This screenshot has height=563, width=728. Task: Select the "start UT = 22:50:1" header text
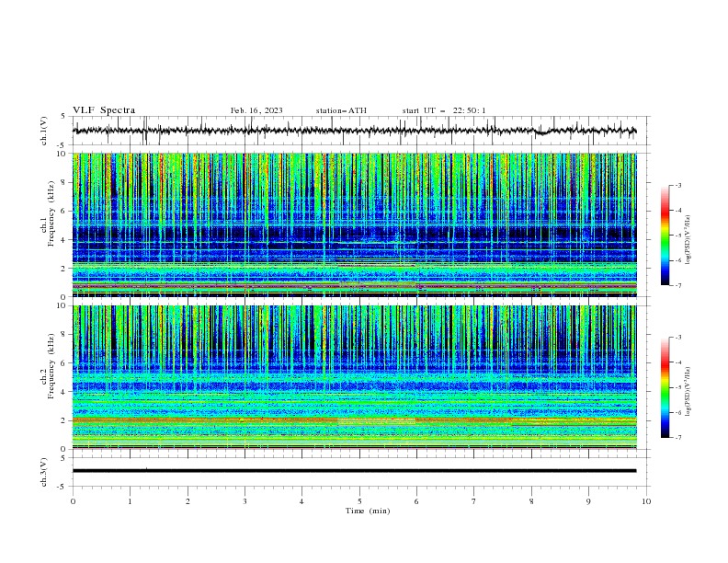point(444,110)
